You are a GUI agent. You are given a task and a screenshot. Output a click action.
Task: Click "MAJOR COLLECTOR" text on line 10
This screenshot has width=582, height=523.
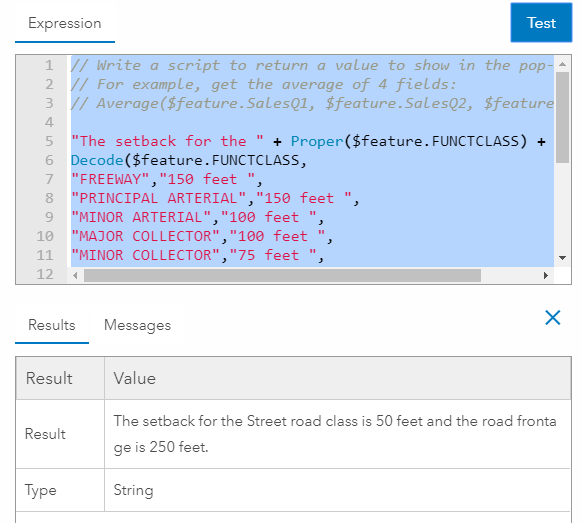click(x=146, y=236)
